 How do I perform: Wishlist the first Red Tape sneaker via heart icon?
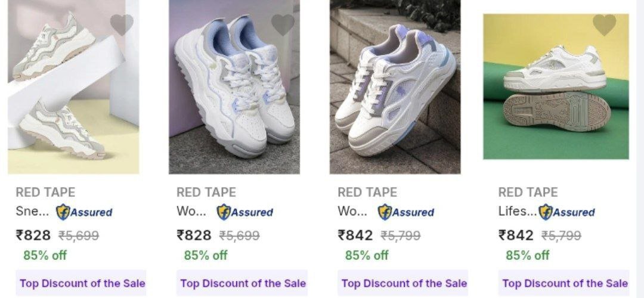coord(122,24)
